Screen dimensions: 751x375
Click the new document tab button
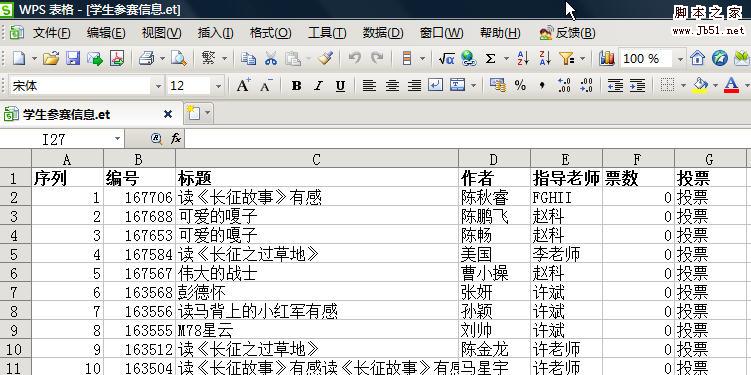pos(193,113)
